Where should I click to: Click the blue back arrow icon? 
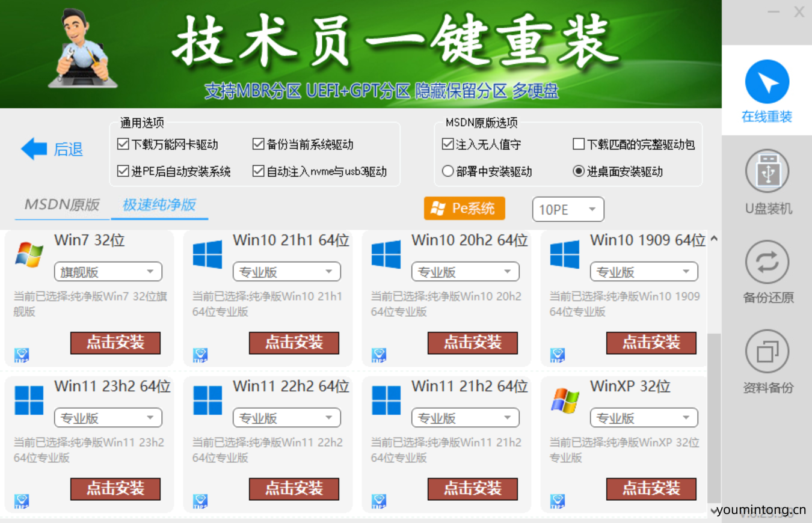point(34,149)
